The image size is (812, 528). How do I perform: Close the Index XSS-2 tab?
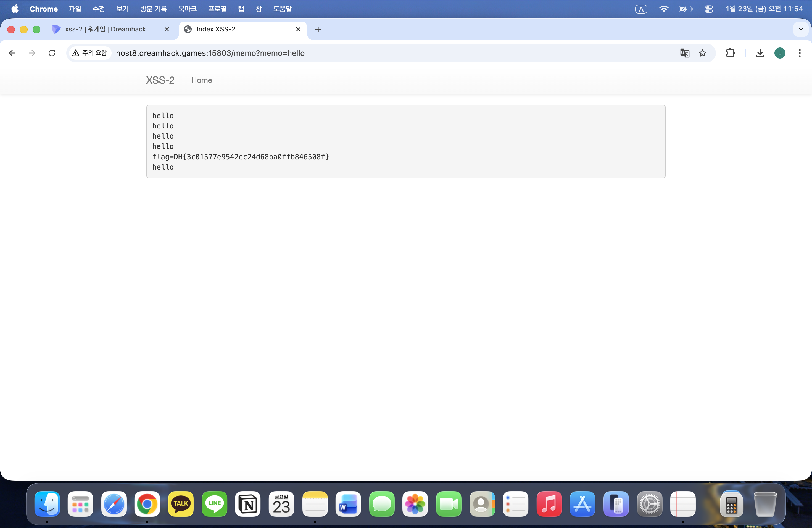[x=298, y=29]
